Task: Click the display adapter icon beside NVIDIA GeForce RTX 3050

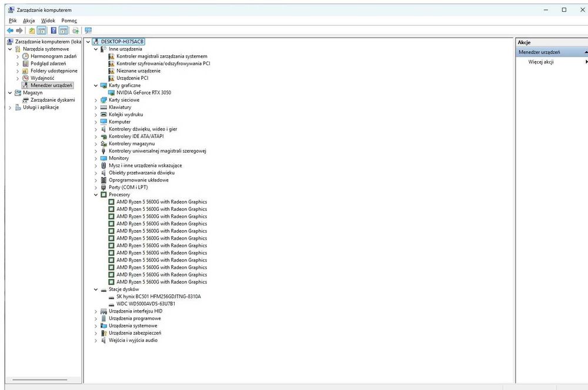Action: click(111, 93)
